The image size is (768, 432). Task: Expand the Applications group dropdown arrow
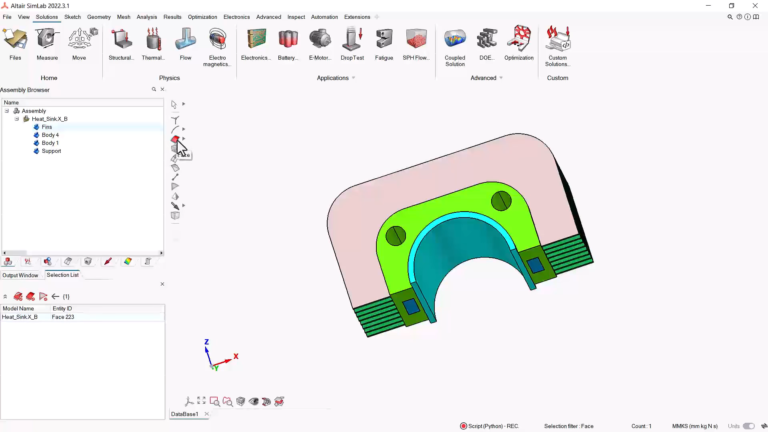354,78
